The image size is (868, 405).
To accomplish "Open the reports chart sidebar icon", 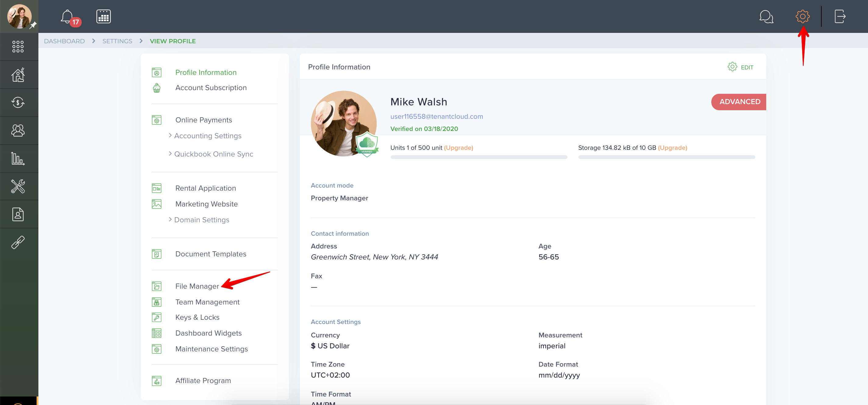I will coord(18,158).
